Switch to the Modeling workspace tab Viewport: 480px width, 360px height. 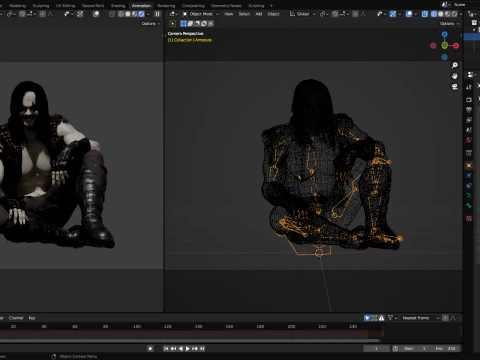point(17,6)
